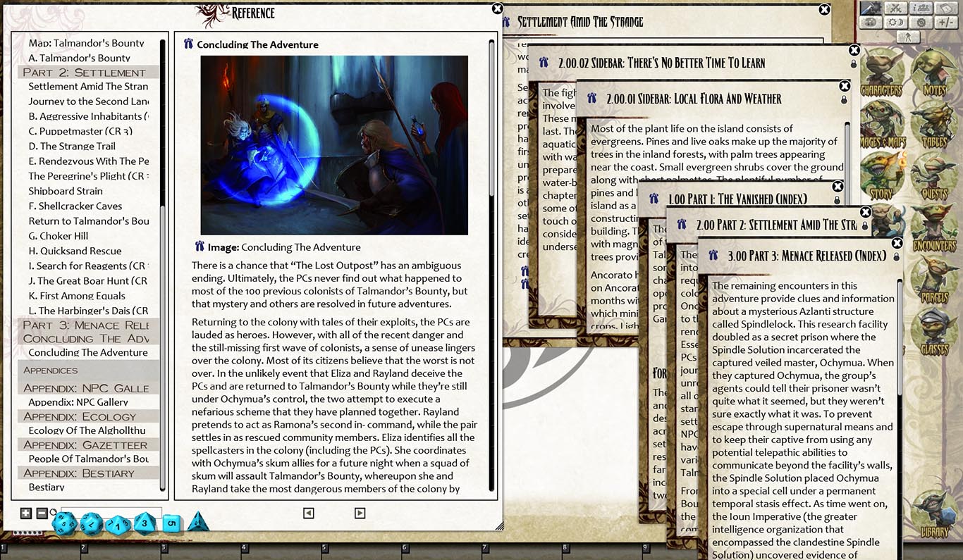Roll the blue d20 die
The width and height of the screenshot is (963, 560).
[63, 524]
